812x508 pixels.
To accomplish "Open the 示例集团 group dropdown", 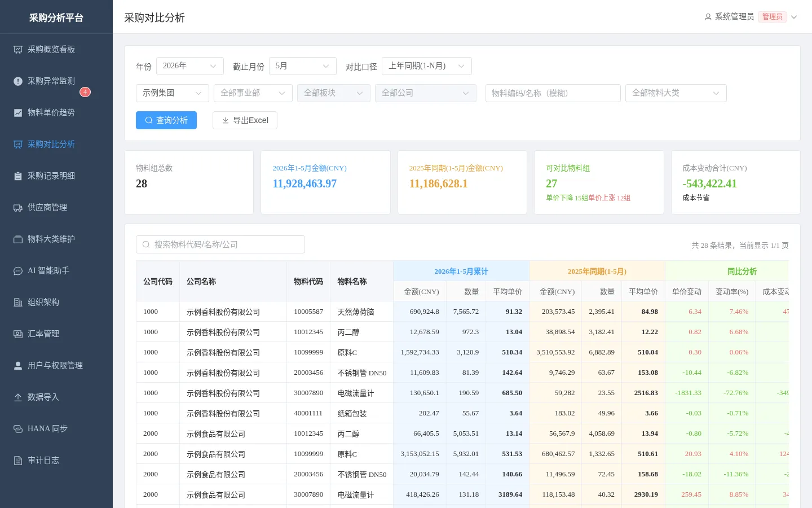I will pos(173,93).
